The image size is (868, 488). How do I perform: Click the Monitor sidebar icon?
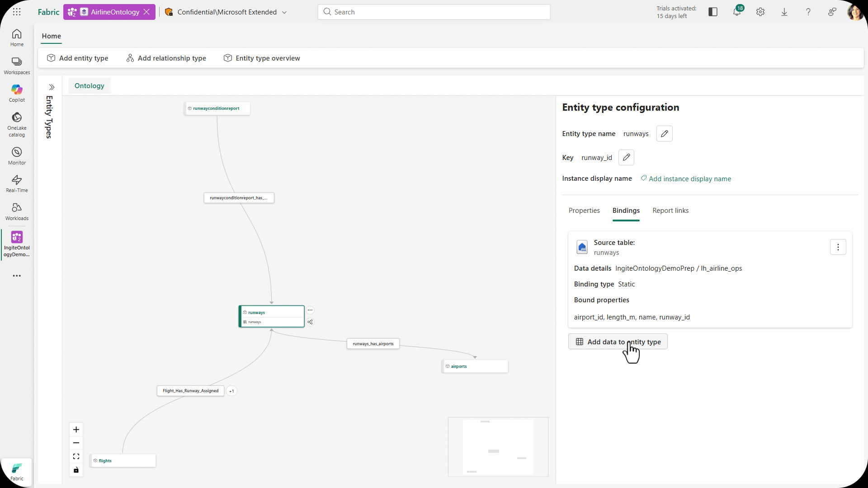[17, 156]
